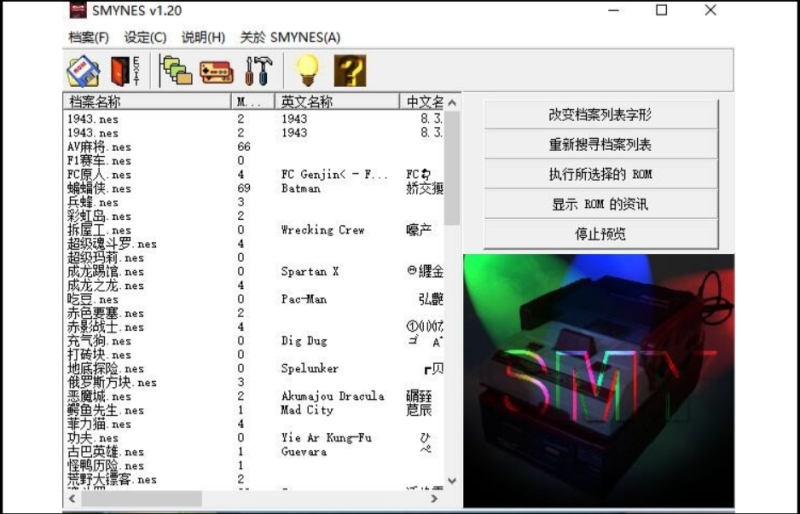This screenshot has height=514, width=800.
Task: Open the gamepad controller settings icon
Action: point(216,72)
